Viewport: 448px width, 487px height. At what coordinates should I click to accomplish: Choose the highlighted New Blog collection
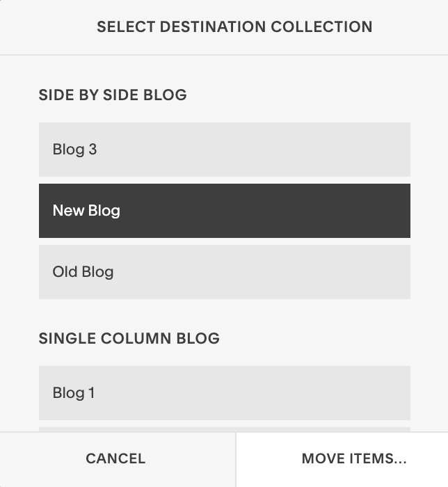pyautogui.click(x=225, y=211)
